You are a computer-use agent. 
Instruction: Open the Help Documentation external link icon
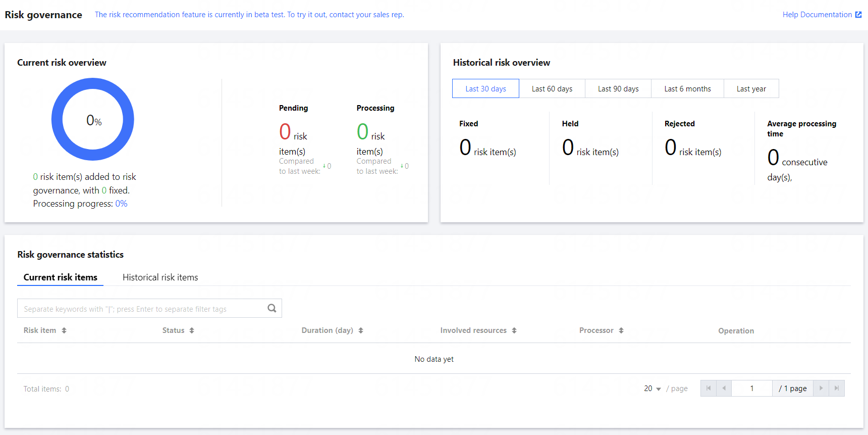click(858, 15)
